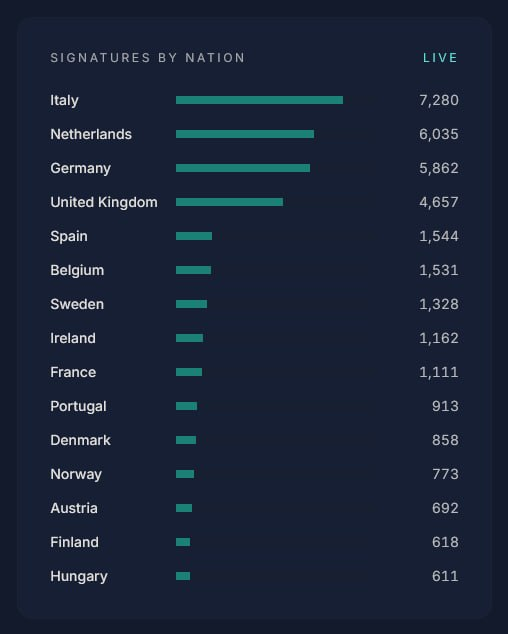Click the Spain signature count 1,544
The height and width of the screenshot is (634, 508).
(439, 236)
